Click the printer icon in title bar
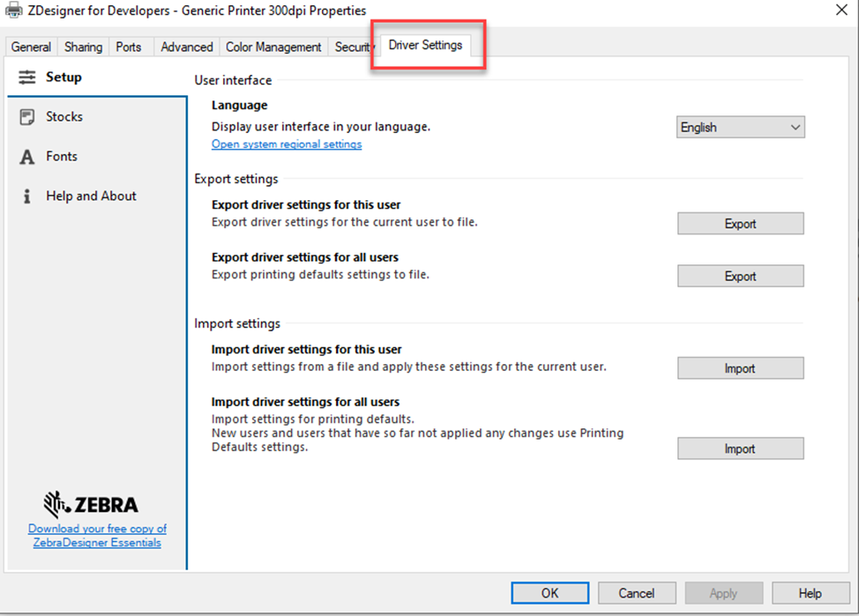The height and width of the screenshot is (616, 859). click(x=14, y=9)
